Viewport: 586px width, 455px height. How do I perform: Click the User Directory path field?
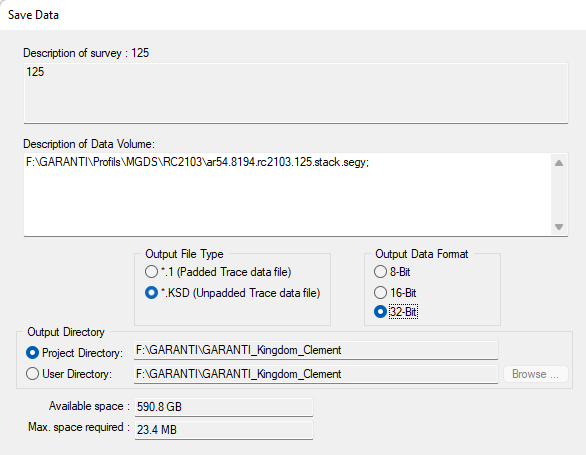pos(316,374)
